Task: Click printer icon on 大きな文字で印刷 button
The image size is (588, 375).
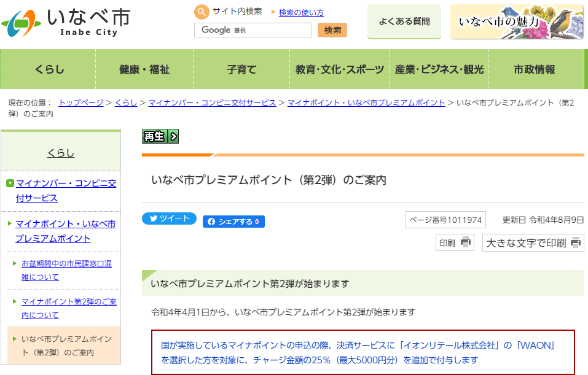Action: [x=576, y=243]
